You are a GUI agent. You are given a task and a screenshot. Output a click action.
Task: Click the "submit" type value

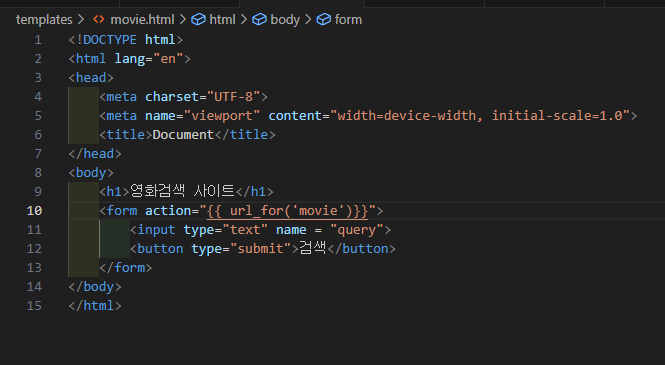coord(260,248)
